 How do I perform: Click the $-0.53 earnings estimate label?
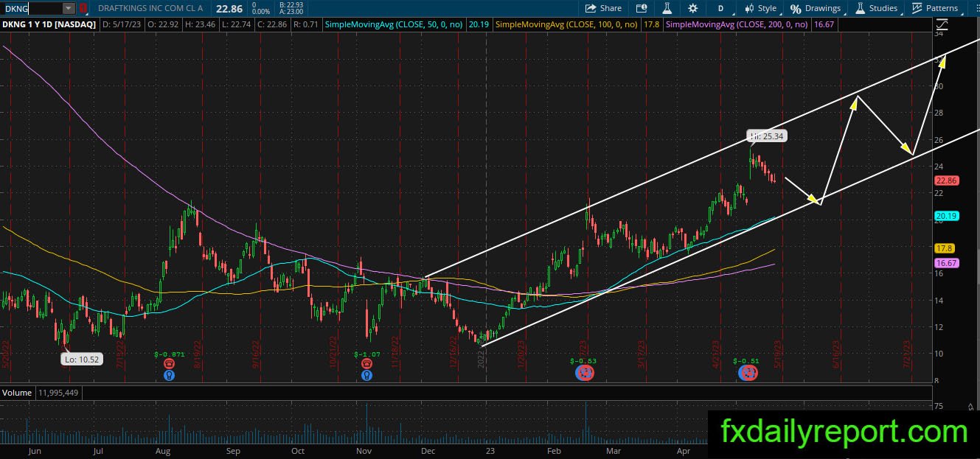[583, 360]
